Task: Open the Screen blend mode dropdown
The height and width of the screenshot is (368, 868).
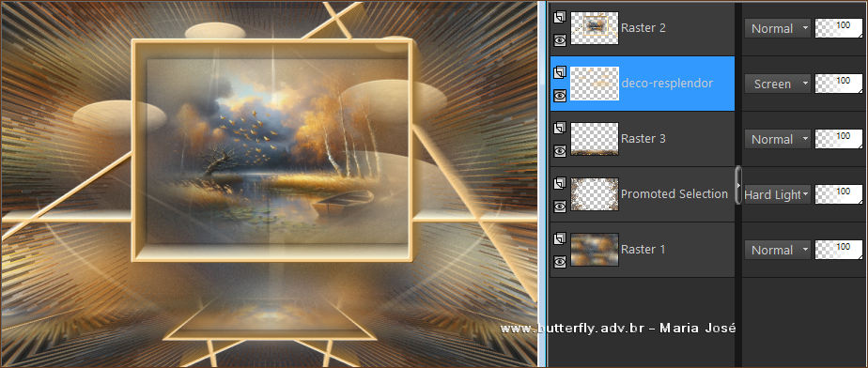Action: [x=777, y=84]
